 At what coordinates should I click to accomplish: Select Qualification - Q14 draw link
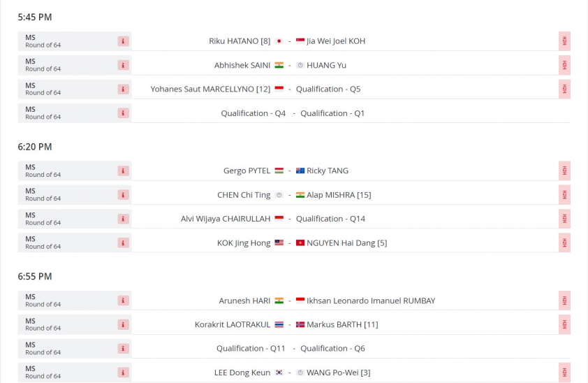(331, 219)
